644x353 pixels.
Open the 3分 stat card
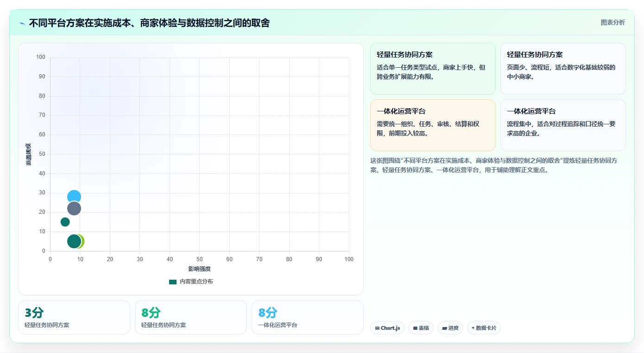pyautogui.click(x=74, y=317)
